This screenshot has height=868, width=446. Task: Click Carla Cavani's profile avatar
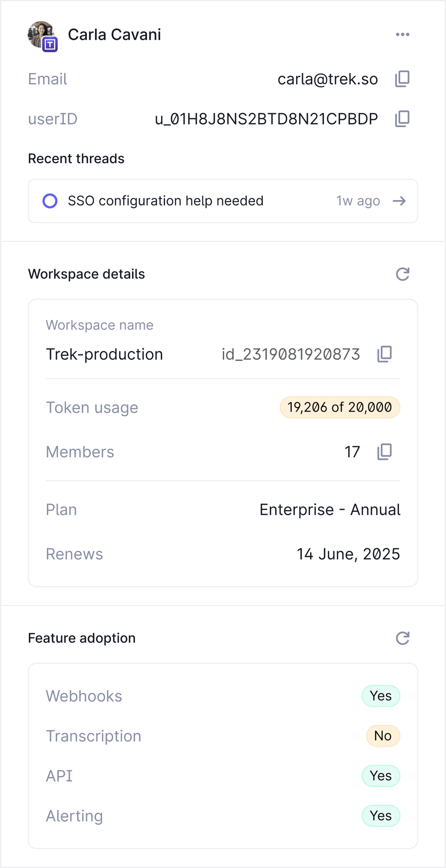pos(41,35)
